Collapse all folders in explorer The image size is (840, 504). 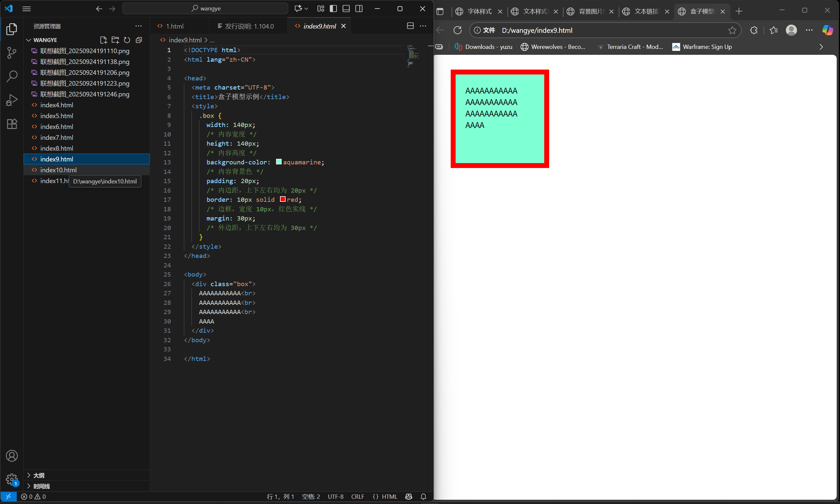point(139,40)
